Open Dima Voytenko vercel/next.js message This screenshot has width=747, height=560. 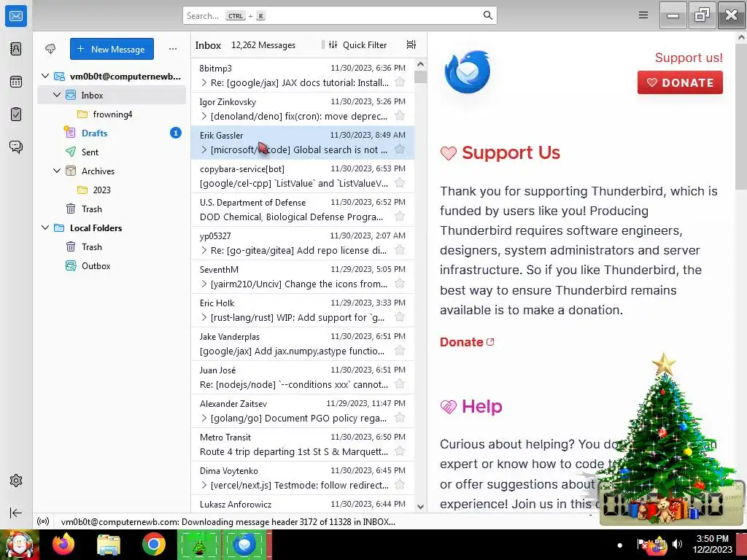click(x=303, y=478)
